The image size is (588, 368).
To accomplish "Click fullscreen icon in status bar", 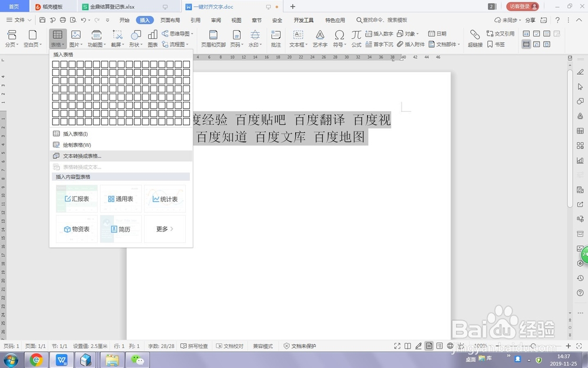I will (x=397, y=346).
